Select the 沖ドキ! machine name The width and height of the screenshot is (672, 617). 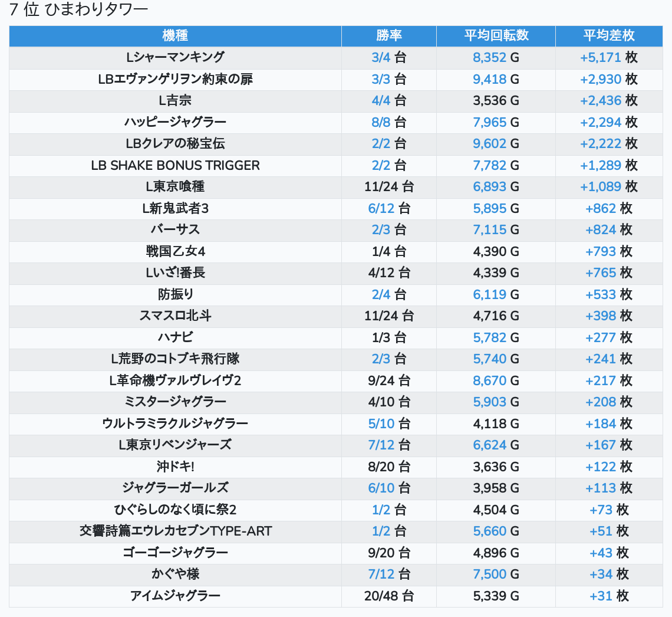coord(175,467)
